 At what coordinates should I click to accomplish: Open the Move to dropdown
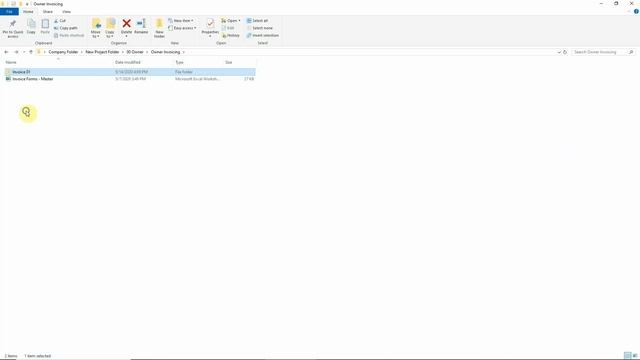pyautogui.click(x=96, y=34)
